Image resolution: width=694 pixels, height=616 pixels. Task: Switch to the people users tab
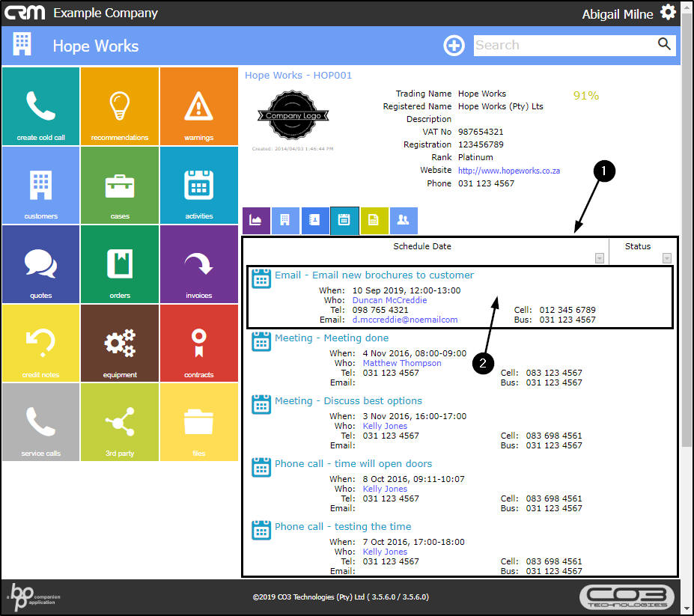pyautogui.click(x=404, y=220)
